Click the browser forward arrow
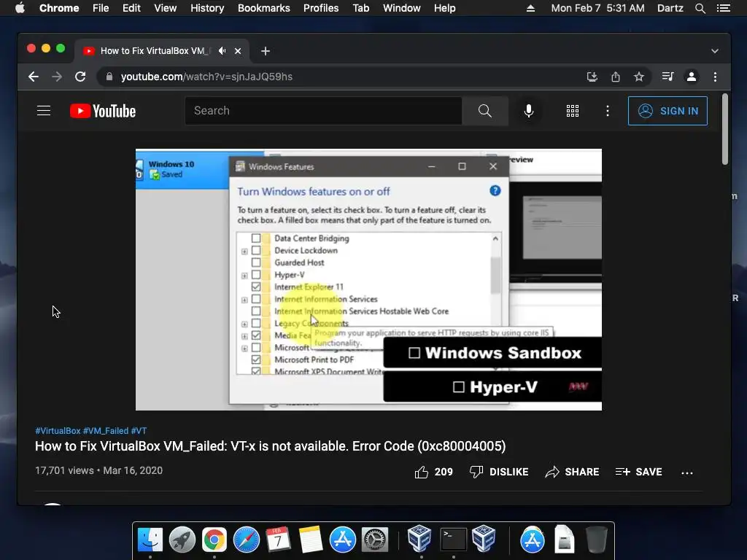Viewport: 747px width, 560px height. click(x=57, y=77)
